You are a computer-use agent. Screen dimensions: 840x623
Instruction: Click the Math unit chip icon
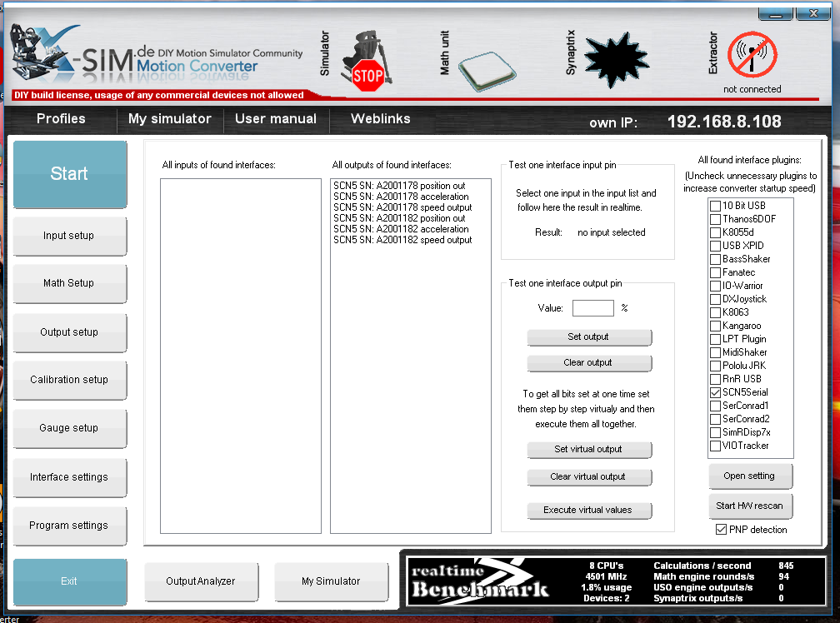487,67
